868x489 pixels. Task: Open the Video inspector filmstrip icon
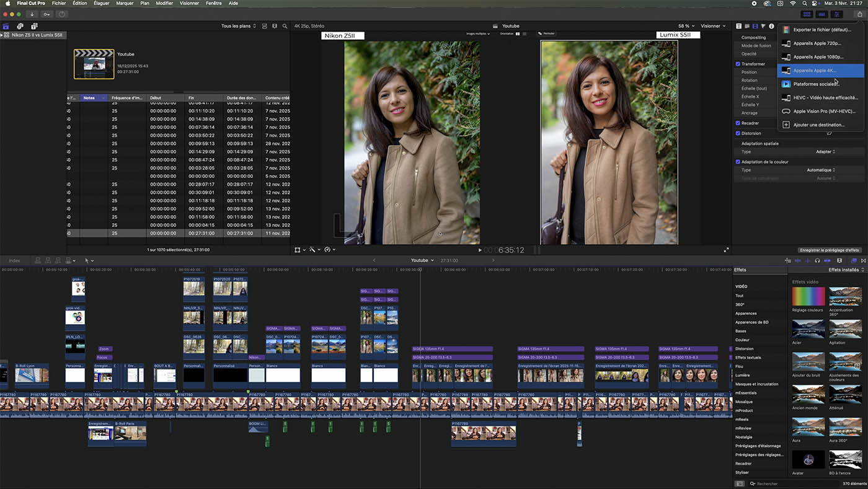pos(755,26)
